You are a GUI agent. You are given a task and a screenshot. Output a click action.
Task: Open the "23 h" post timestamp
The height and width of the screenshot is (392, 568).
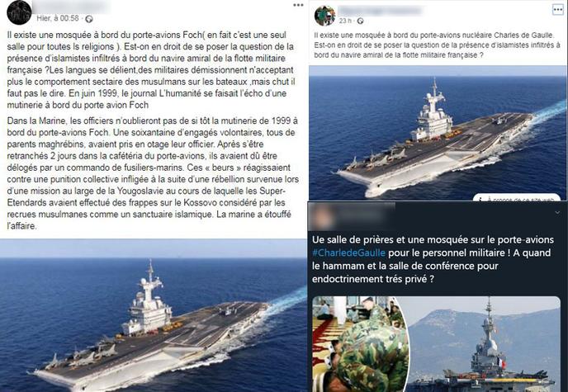(346, 21)
